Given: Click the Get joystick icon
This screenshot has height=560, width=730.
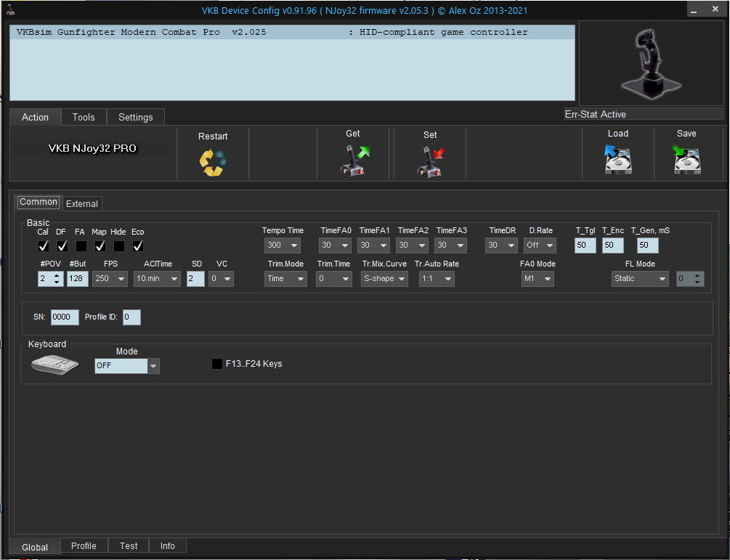Looking at the screenshot, I should (354, 160).
